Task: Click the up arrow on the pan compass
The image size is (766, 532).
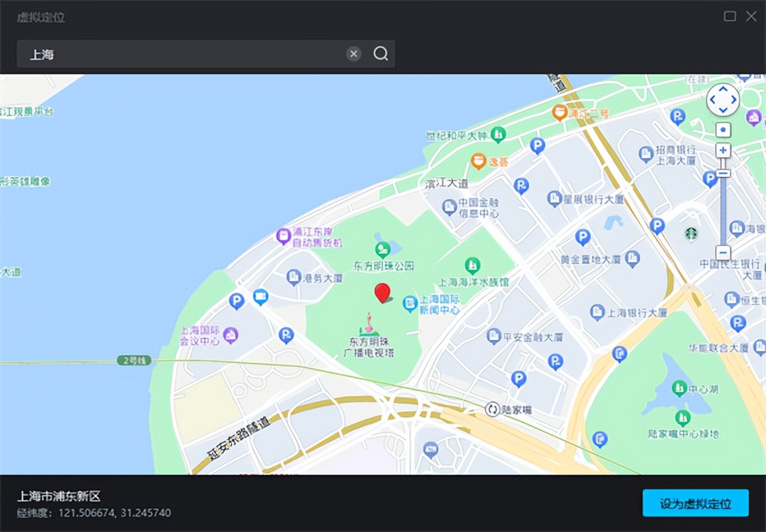Action: point(723,89)
